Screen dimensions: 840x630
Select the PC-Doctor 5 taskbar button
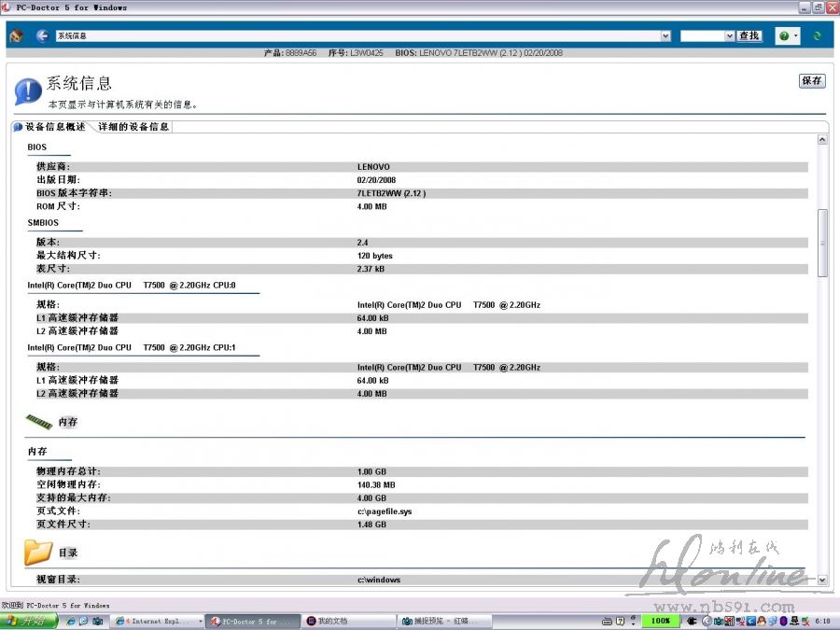252,622
